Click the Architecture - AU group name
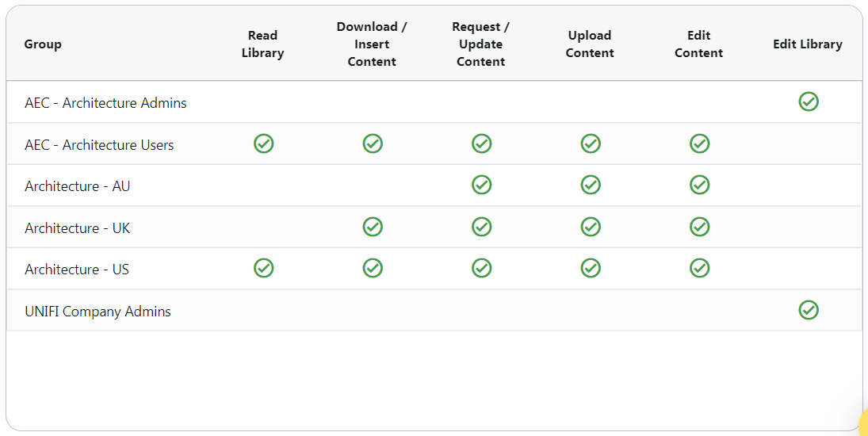This screenshot has width=868, height=436. (x=77, y=186)
